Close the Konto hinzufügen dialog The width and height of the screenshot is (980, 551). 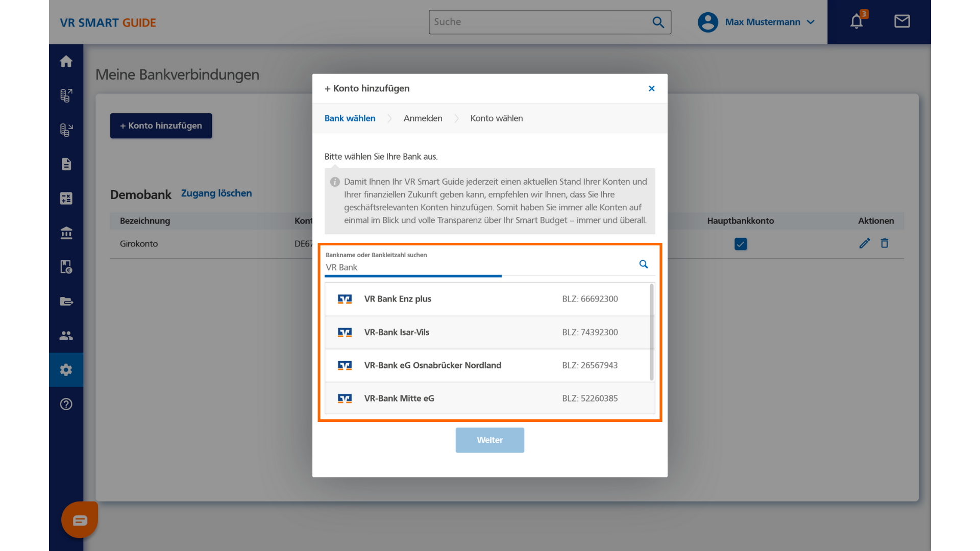[x=651, y=89]
